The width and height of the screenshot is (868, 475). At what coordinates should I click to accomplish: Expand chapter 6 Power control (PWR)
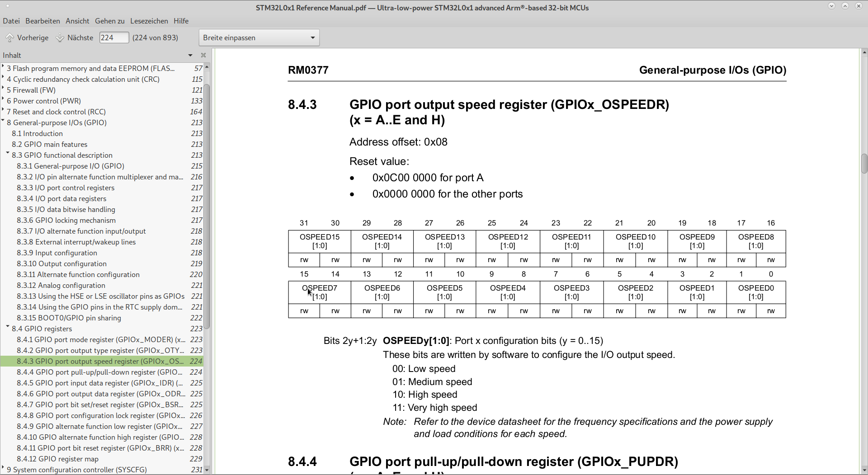pos(3,99)
